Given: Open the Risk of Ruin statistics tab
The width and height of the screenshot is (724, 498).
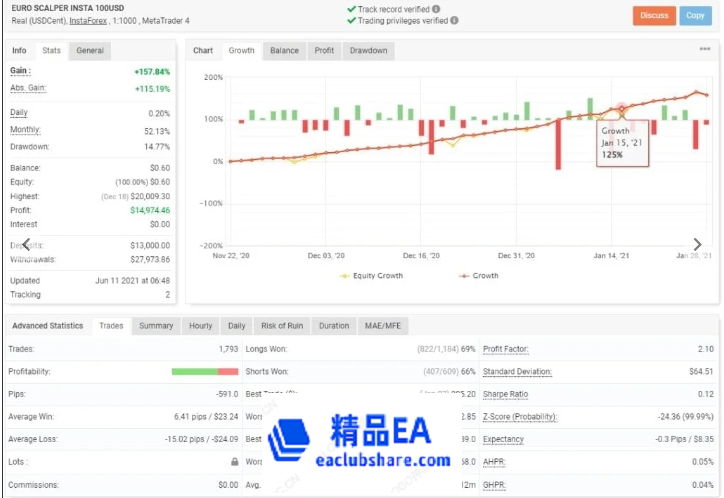Looking at the screenshot, I should pos(282,326).
